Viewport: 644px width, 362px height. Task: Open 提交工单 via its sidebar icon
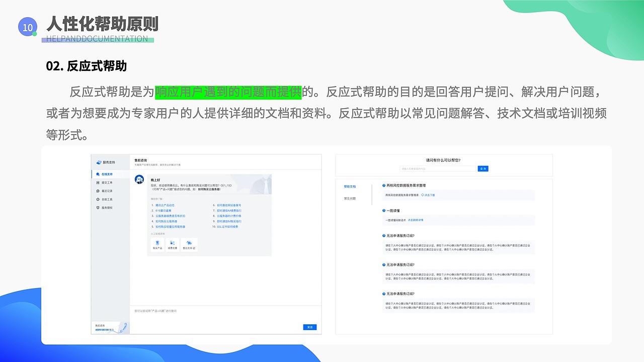click(x=98, y=183)
